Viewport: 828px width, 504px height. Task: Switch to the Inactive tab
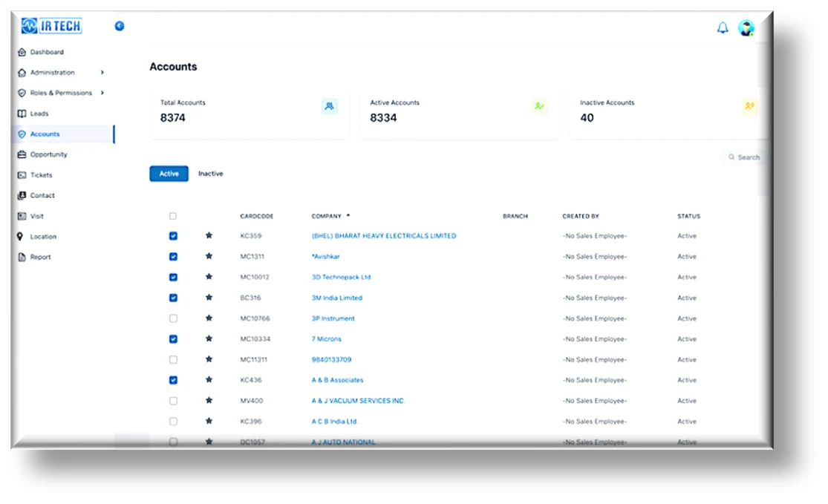(211, 174)
